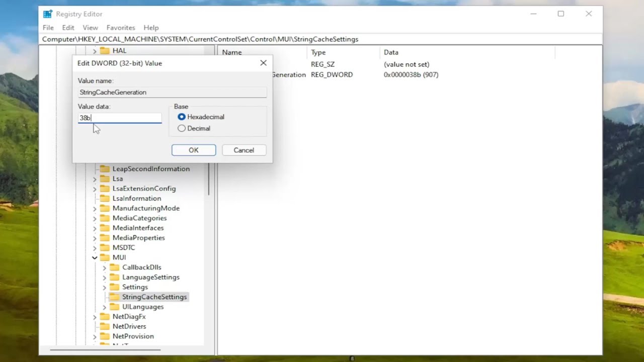Expand the Lsa key
This screenshot has width=644, height=362.
click(x=95, y=179)
